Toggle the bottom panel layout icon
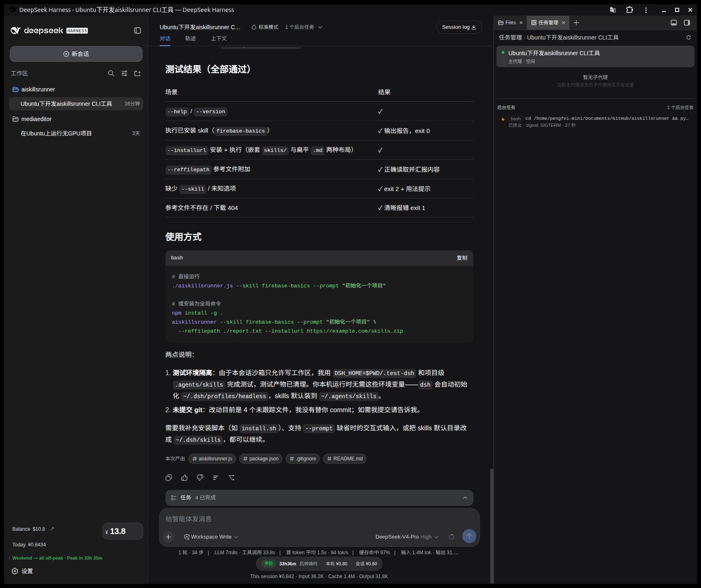 coord(674,23)
